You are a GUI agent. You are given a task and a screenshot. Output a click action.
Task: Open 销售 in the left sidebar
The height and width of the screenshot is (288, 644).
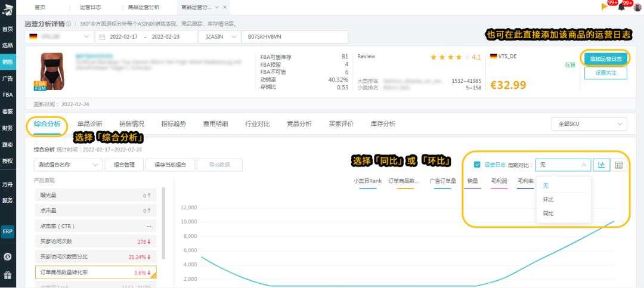(x=8, y=62)
